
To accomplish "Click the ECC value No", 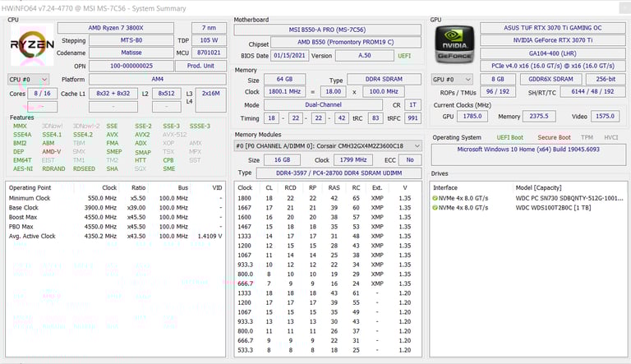I will click(410, 160).
